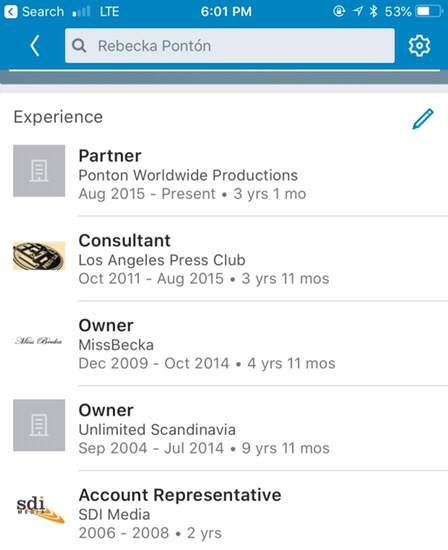Viewport: 448px width, 550px height.
Task: Tap Unlimited Scandinavia placeholder building icon
Action: [39, 425]
